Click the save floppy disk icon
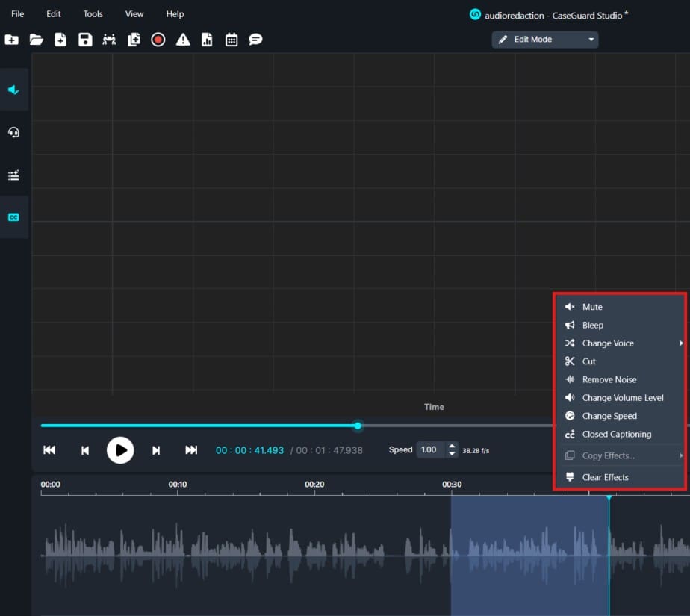 [85, 40]
